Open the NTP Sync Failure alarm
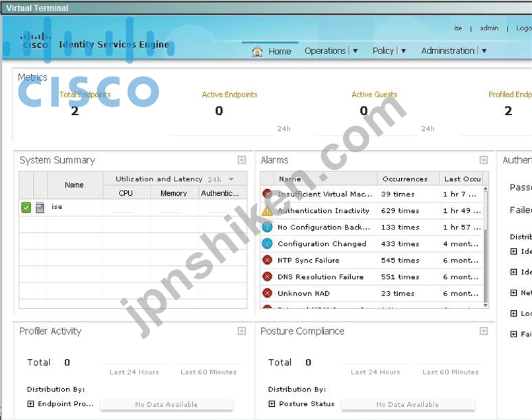 pyautogui.click(x=309, y=260)
